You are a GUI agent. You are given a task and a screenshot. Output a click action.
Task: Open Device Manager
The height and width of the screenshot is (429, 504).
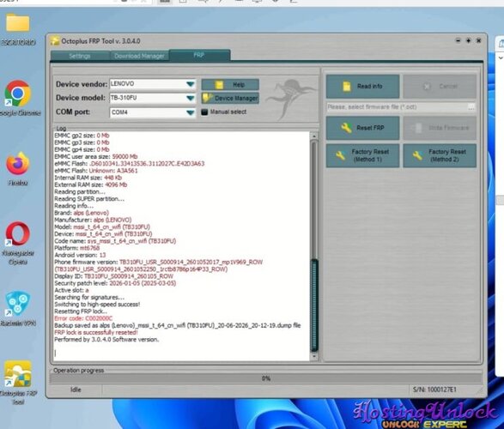pyautogui.click(x=230, y=99)
